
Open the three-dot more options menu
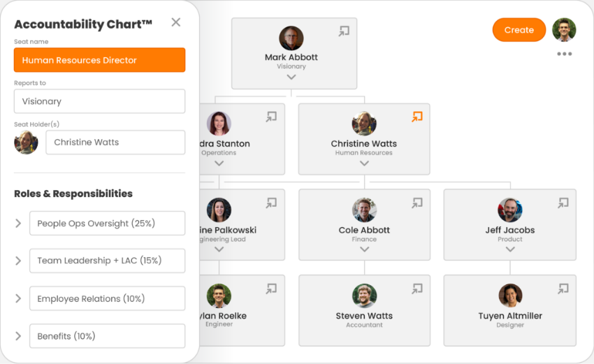(x=564, y=54)
